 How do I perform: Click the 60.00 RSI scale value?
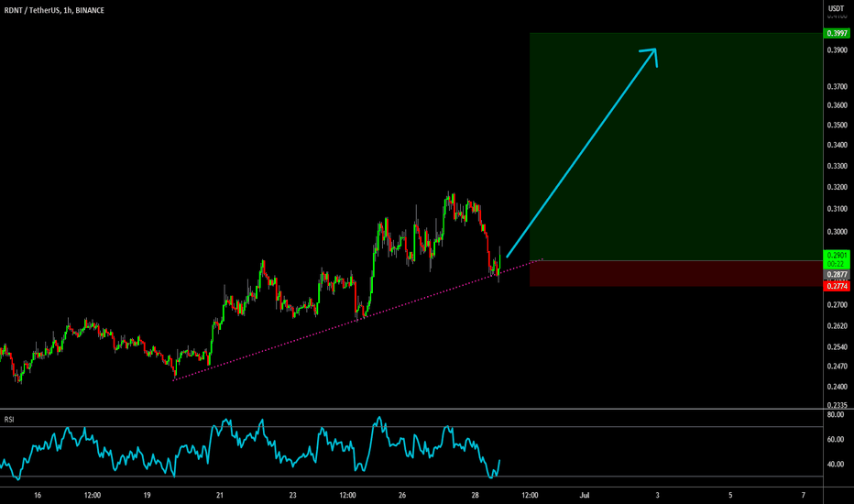(836, 439)
